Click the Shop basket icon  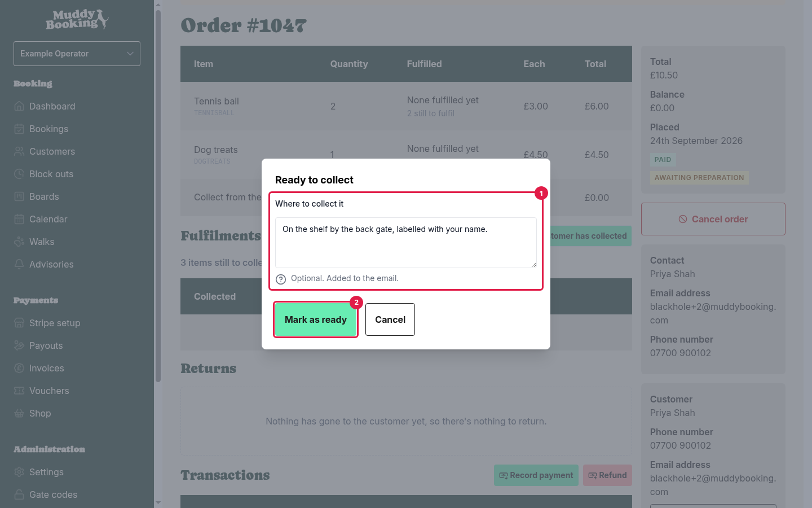click(19, 413)
